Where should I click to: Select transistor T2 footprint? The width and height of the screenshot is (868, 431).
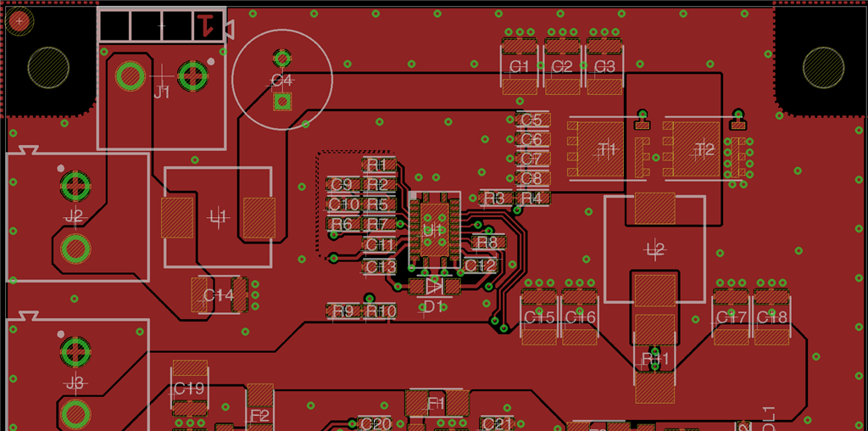coord(704,149)
